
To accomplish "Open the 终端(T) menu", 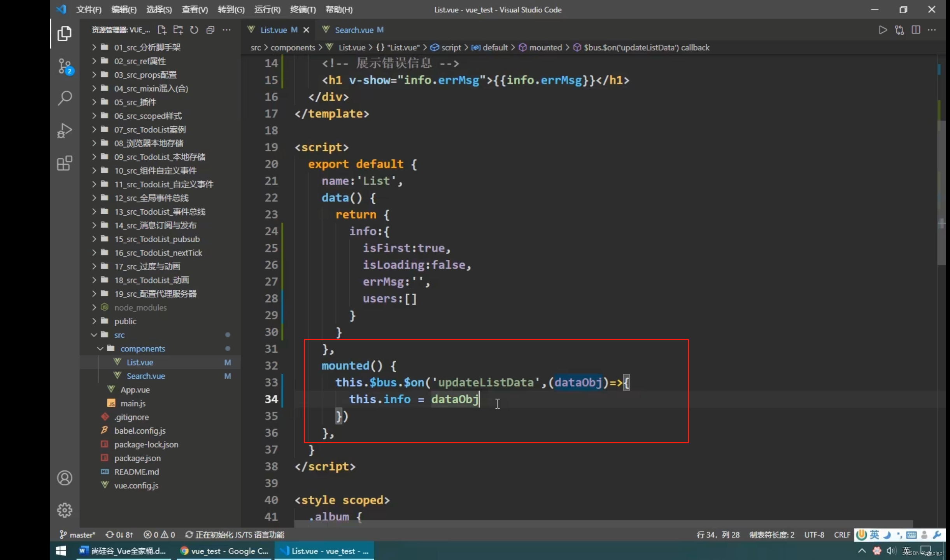I will pyautogui.click(x=303, y=10).
